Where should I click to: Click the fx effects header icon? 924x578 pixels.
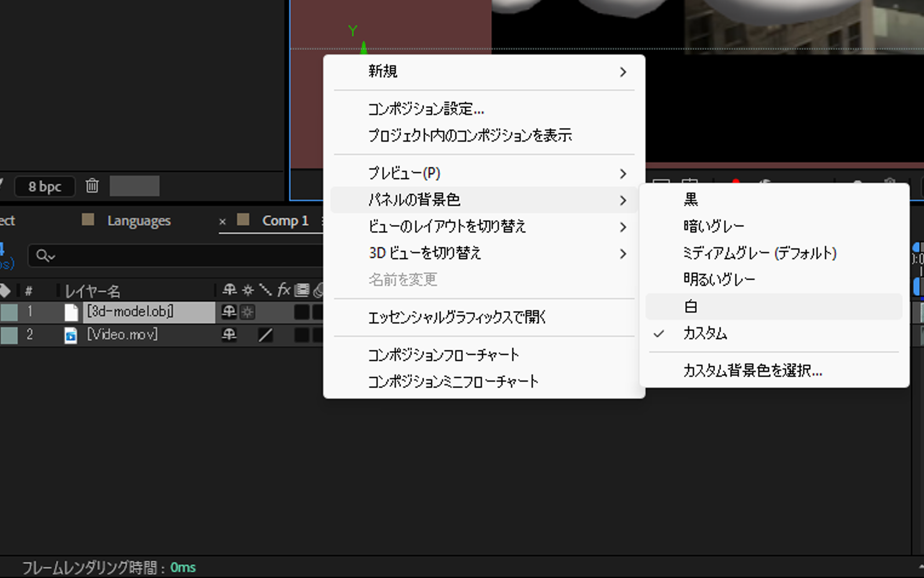pyautogui.click(x=284, y=289)
